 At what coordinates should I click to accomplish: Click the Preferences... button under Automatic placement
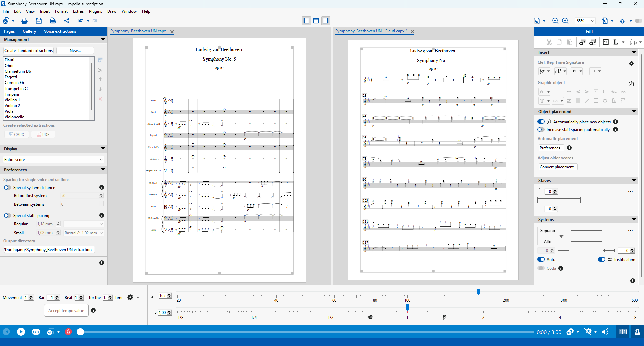[551, 148]
